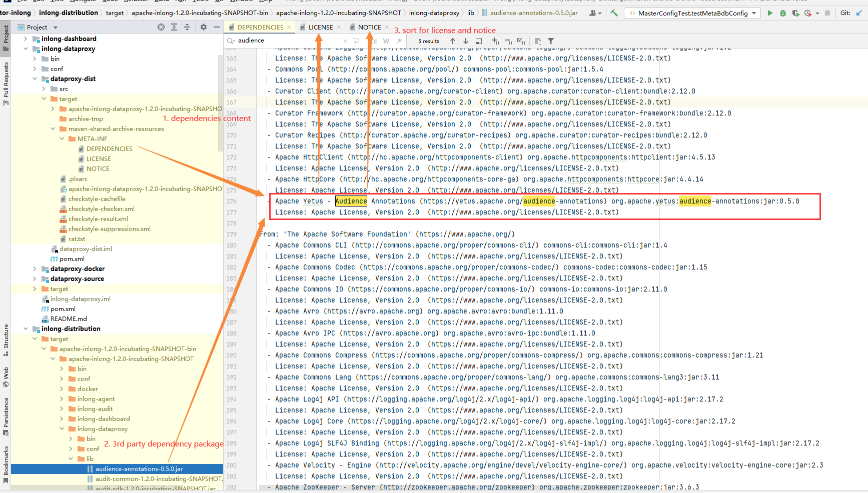Toggle the Regex search option
The height and width of the screenshot is (493, 868).
[399, 41]
